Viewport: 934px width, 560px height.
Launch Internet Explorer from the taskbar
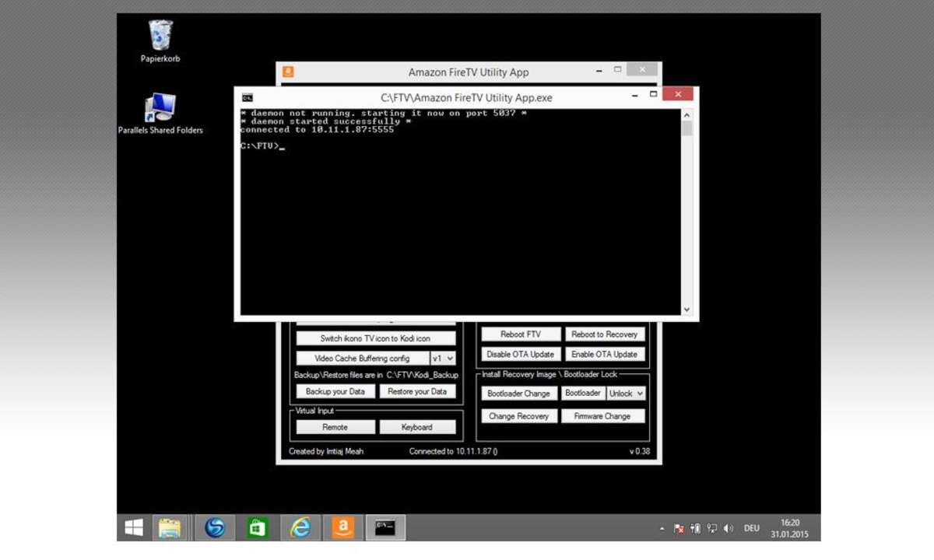click(x=300, y=528)
